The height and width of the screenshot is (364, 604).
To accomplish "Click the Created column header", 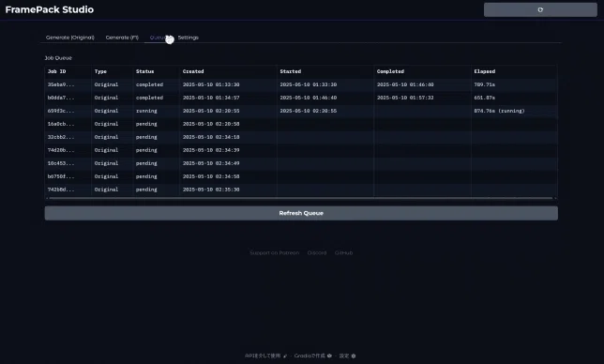I will point(228,71).
